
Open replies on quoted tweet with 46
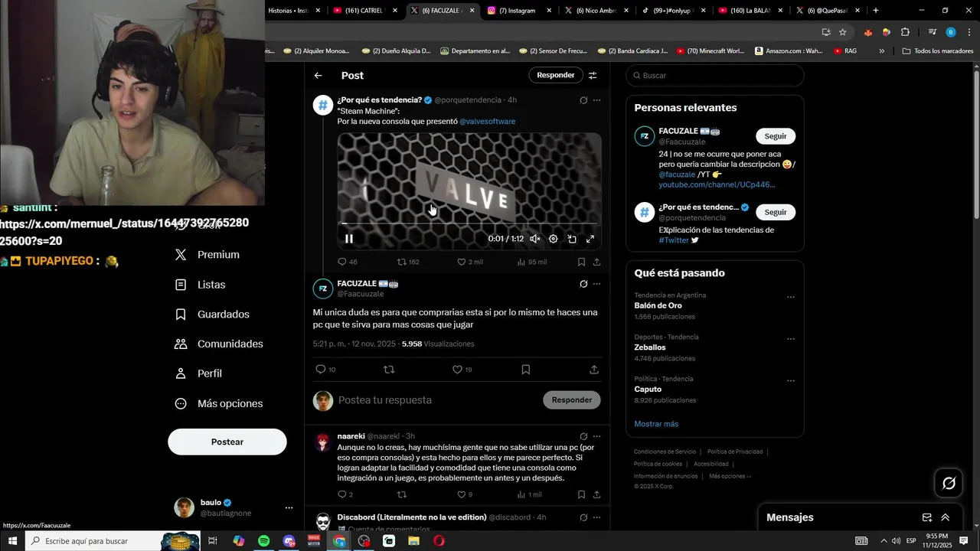point(348,262)
